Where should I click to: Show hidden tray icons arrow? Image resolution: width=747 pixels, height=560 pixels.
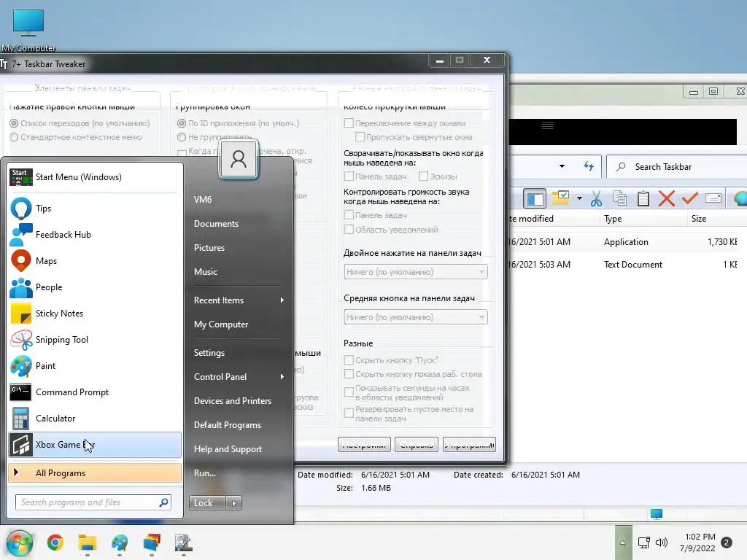click(623, 542)
